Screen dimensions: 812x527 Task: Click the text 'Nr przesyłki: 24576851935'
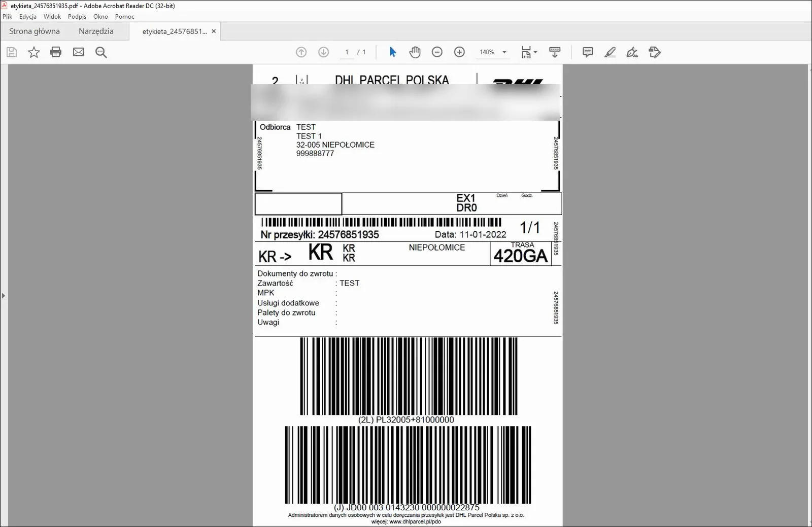(320, 235)
